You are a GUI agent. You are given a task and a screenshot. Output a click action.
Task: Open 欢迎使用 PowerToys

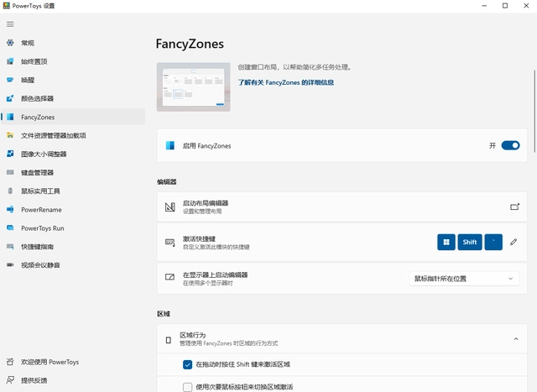[73, 362]
